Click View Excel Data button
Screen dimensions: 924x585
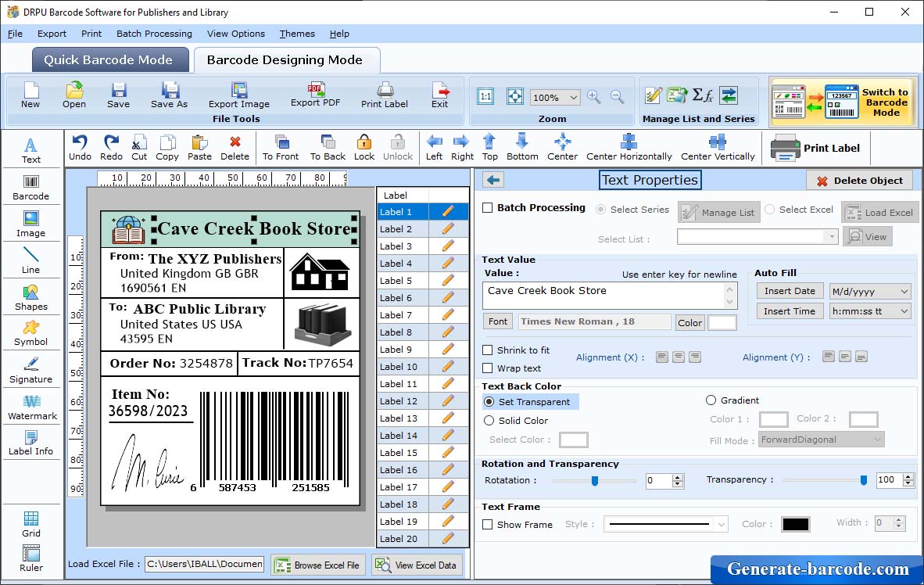tap(417, 565)
